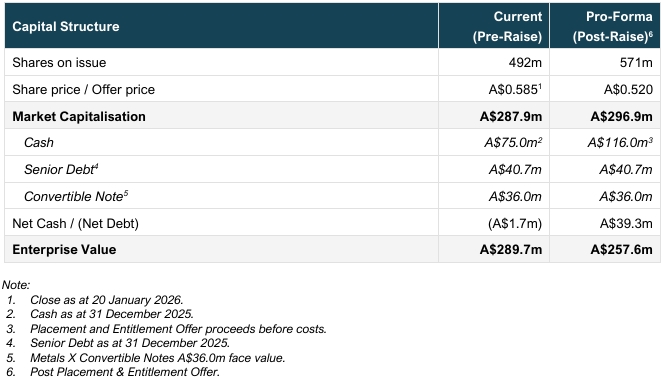Click the A$0.520 offer price cell

coord(605,89)
